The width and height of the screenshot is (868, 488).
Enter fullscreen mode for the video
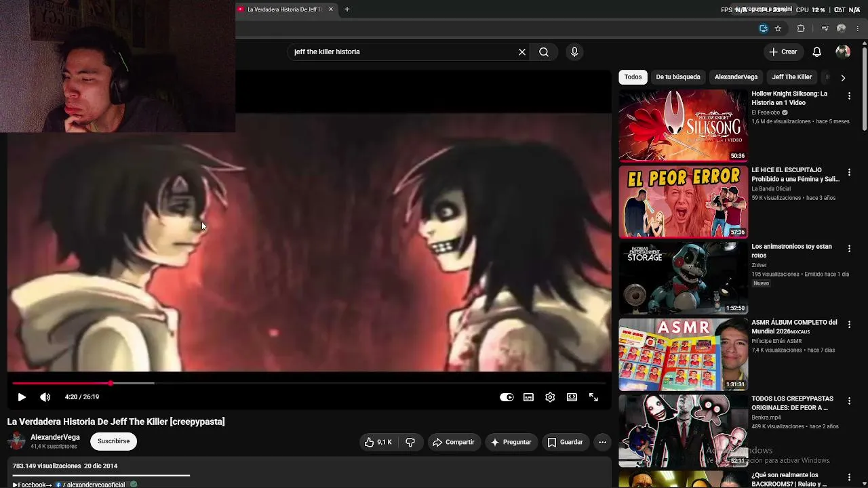point(593,397)
